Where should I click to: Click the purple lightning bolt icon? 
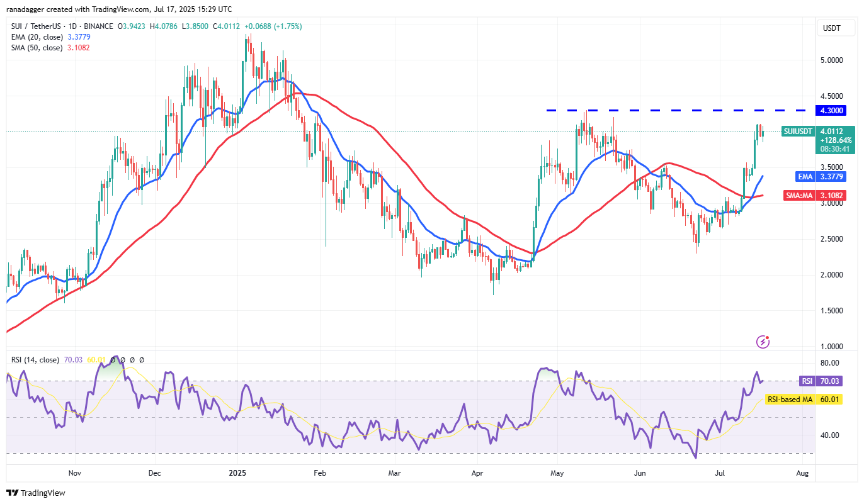763,342
